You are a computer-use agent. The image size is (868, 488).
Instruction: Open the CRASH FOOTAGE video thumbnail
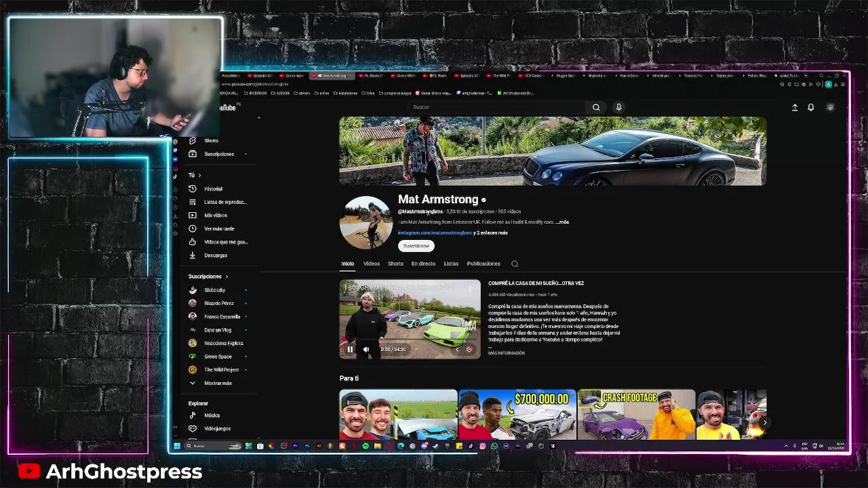click(636, 414)
